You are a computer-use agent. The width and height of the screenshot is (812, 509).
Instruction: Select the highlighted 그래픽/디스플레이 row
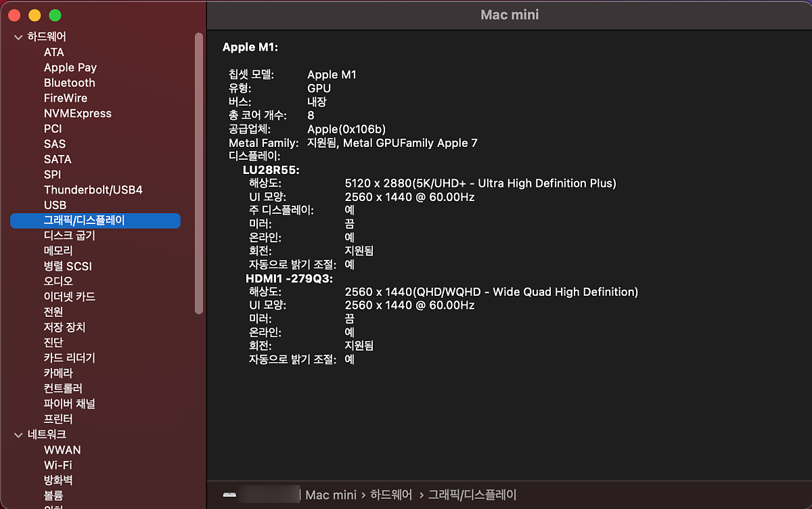tap(95, 221)
